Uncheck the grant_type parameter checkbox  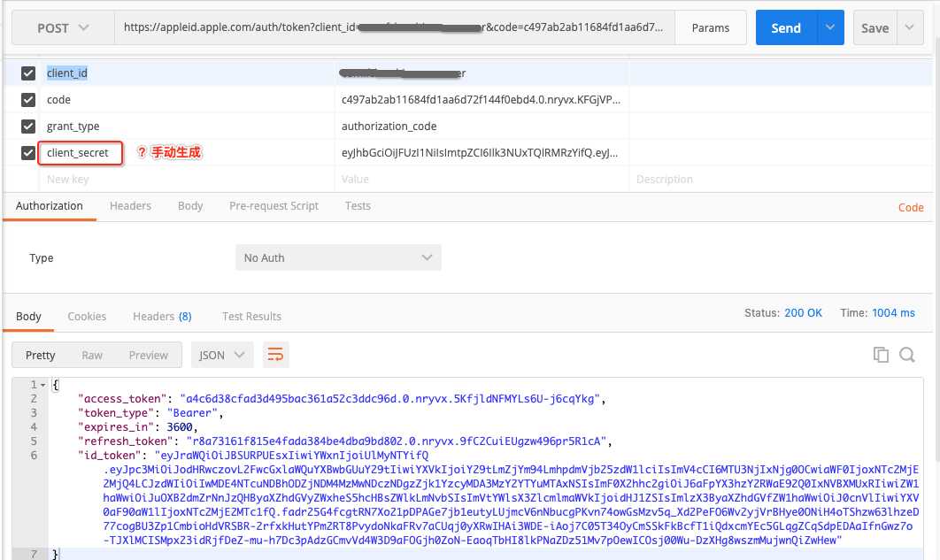(x=28, y=127)
